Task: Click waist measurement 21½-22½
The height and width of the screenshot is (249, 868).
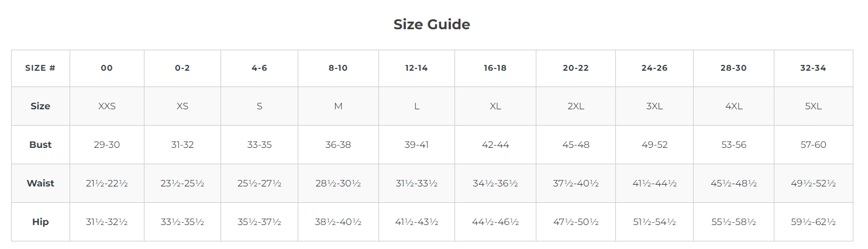Action: point(106,184)
